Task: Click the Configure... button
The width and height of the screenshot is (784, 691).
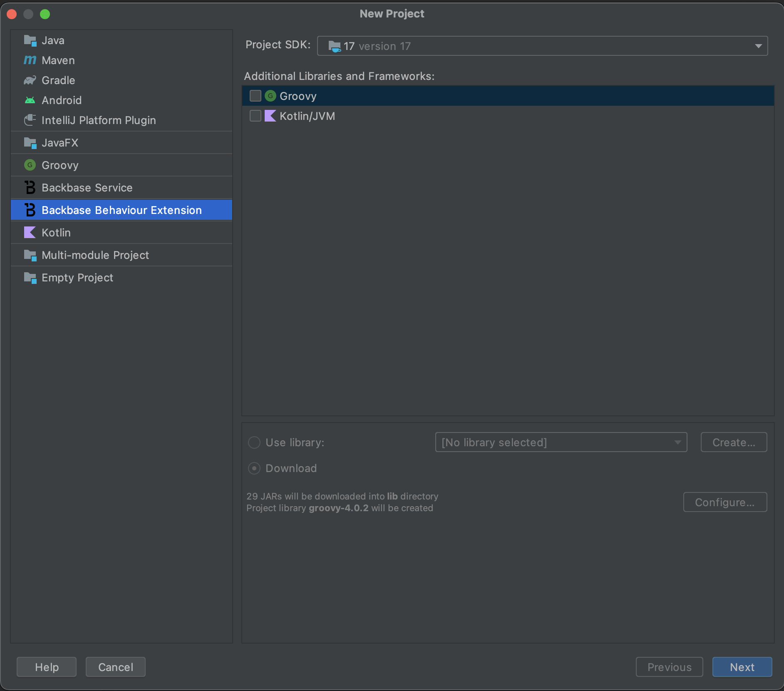Action: [725, 502]
